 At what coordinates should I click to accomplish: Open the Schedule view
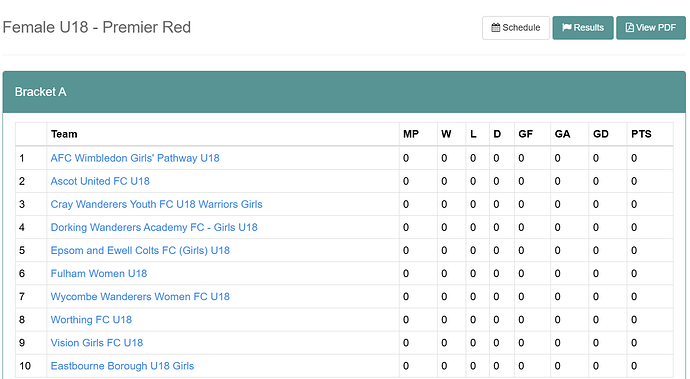tap(516, 28)
